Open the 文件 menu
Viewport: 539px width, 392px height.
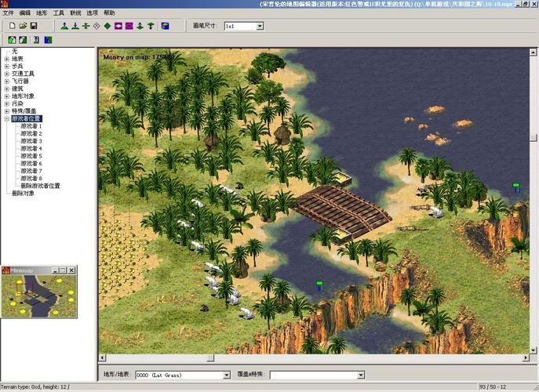click(9, 13)
